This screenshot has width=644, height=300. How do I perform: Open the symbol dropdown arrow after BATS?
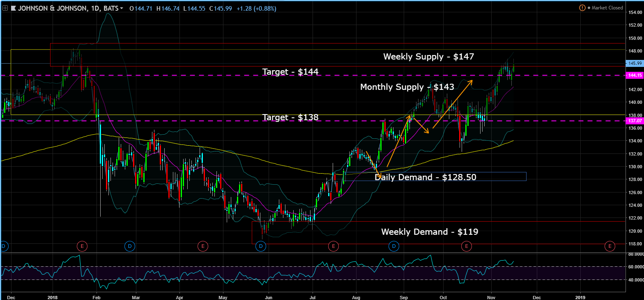(x=122, y=8)
